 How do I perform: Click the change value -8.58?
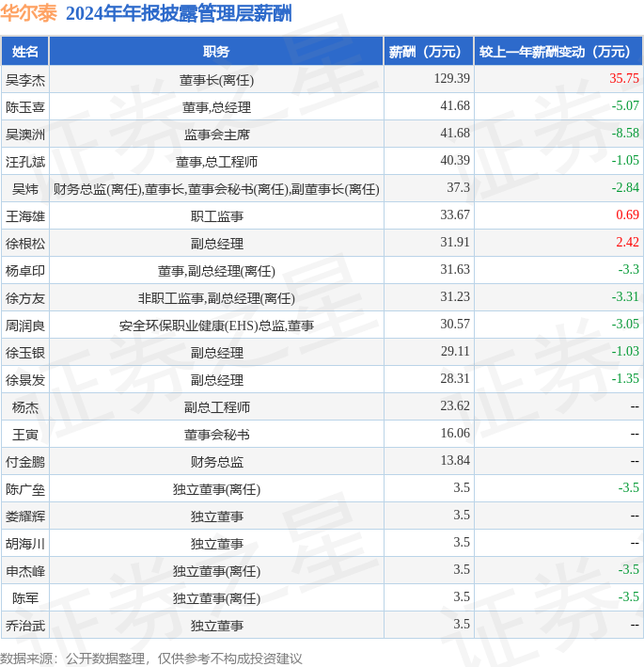tap(625, 133)
